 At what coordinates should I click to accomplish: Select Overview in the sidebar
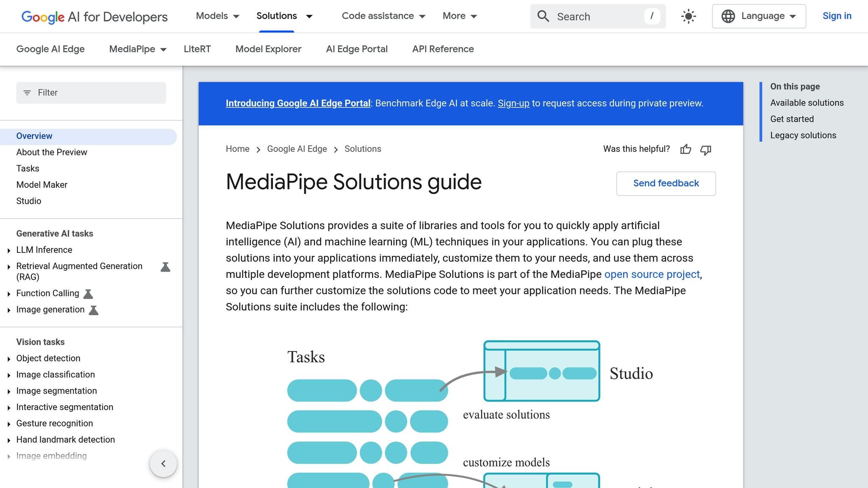click(88, 136)
